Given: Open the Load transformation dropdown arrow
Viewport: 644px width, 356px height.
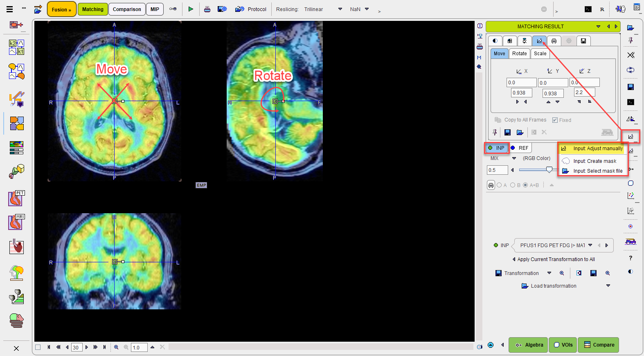Looking at the screenshot, I should pos(608,286).
